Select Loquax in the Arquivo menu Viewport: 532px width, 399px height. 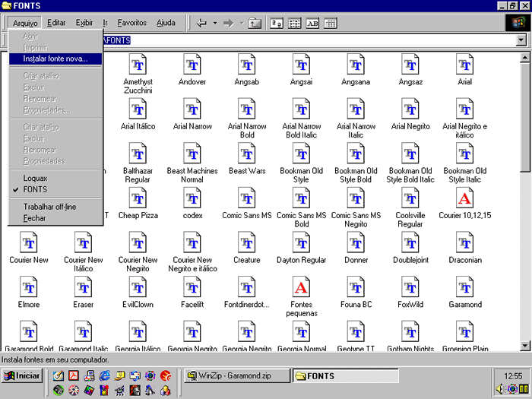pos(55,178)
